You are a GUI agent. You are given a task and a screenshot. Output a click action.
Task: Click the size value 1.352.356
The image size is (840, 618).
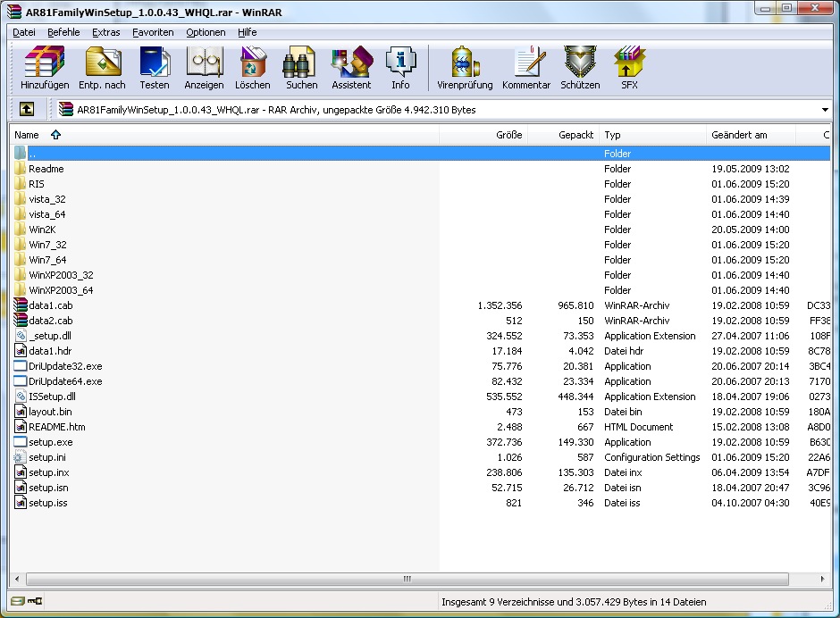(500, 305)
